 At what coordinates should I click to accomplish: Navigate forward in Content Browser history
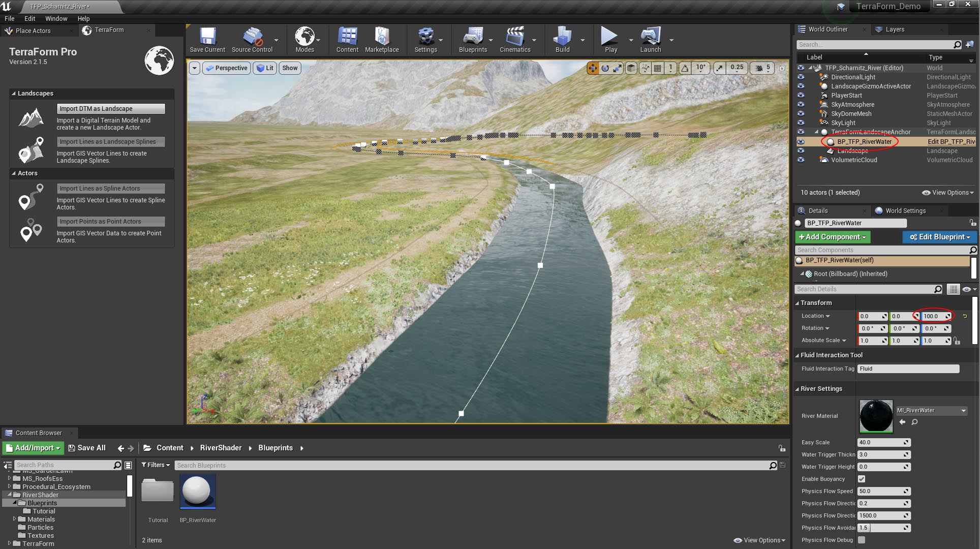pyautogui.click(x=131, y=448)
